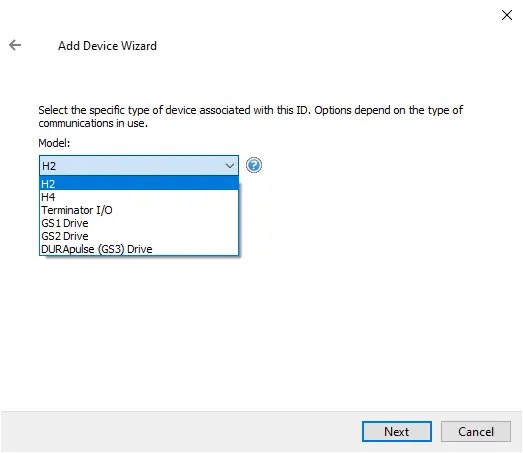Proceed with the Next button
This screenshot has width=523, height=453.
(397, 431)
